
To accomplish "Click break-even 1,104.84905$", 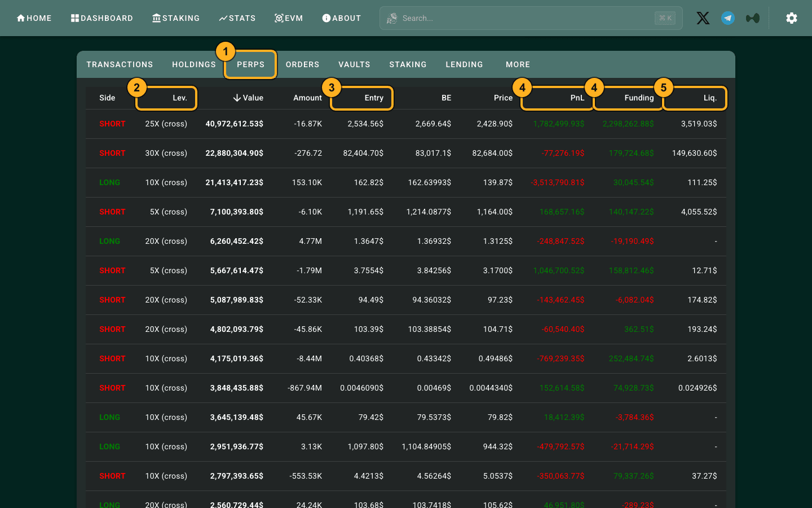I will pos(426,446).
